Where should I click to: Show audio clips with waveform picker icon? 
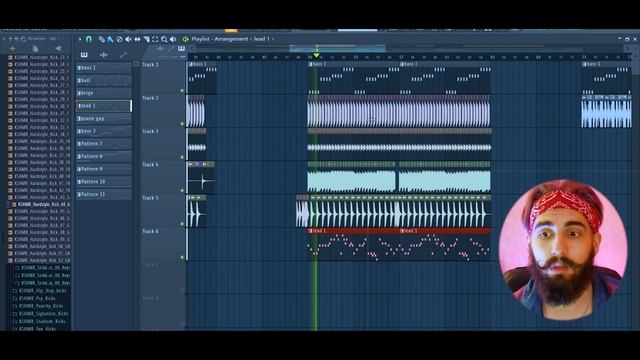point(104,55)
